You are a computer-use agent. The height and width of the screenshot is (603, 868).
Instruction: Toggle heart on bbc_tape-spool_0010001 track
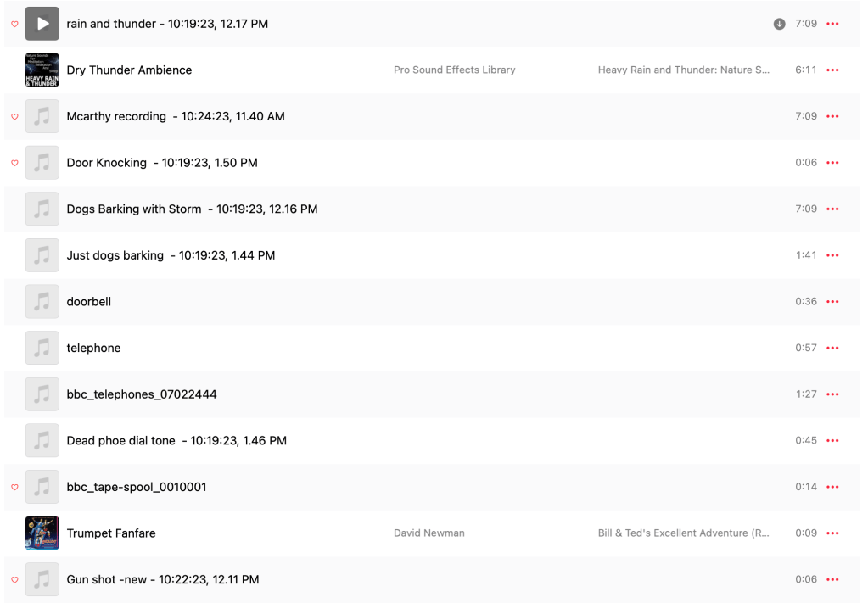pos(14,487)
